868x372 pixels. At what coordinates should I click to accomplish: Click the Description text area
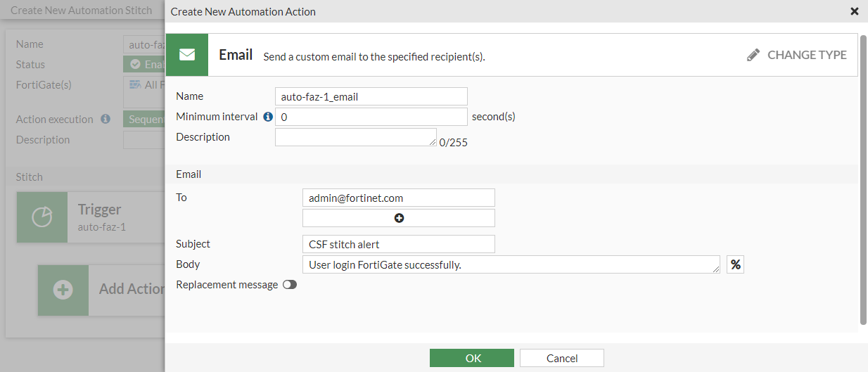tap(355, 137)
